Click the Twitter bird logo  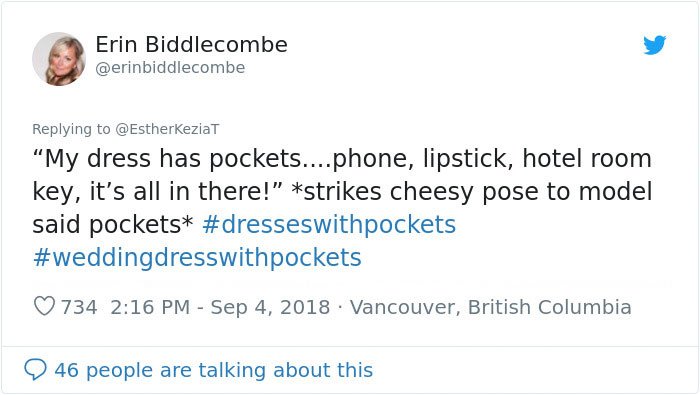click(654, 45)
